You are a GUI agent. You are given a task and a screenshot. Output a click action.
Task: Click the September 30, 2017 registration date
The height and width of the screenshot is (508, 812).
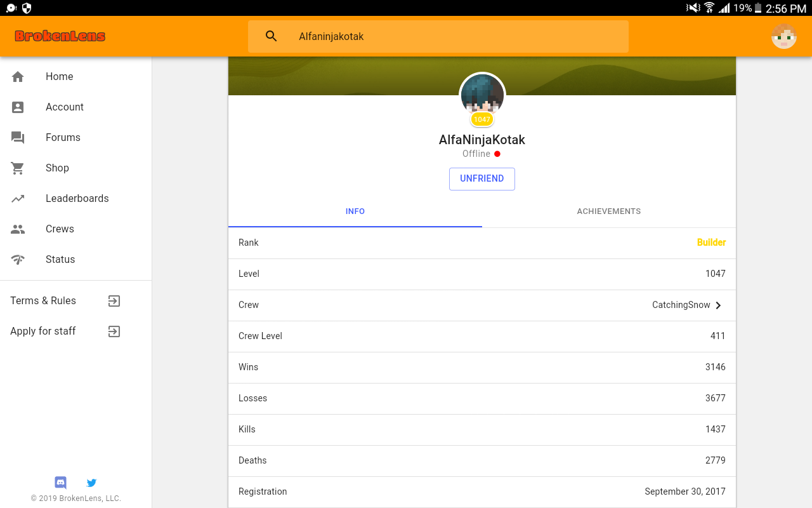tap(685, 491)
